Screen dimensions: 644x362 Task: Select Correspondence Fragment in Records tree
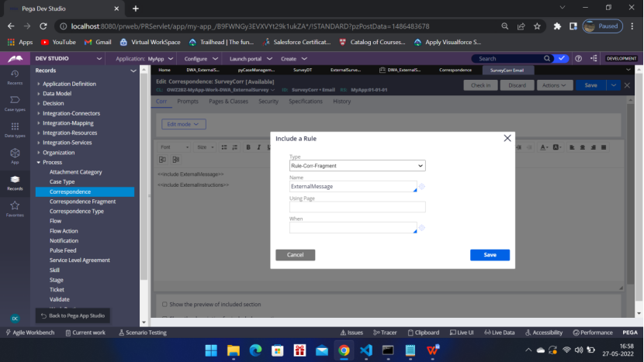coord(82,202)
